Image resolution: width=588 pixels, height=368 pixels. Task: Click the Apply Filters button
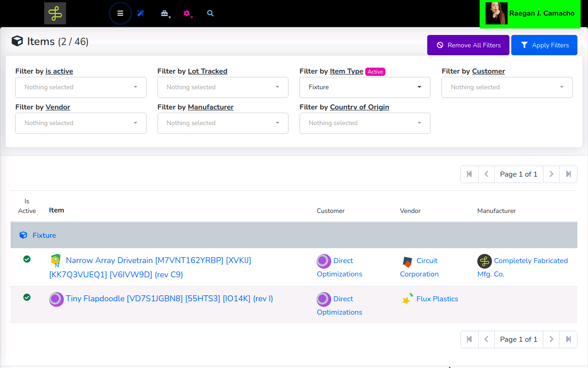pos(544,45)
